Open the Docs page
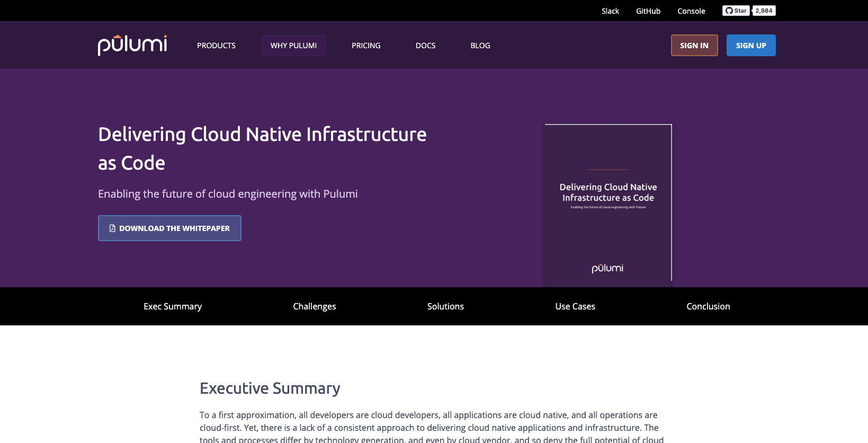 [425, 46]
